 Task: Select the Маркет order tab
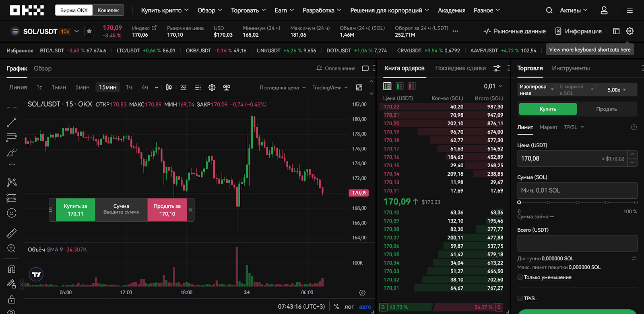click(x=548, y=127)
